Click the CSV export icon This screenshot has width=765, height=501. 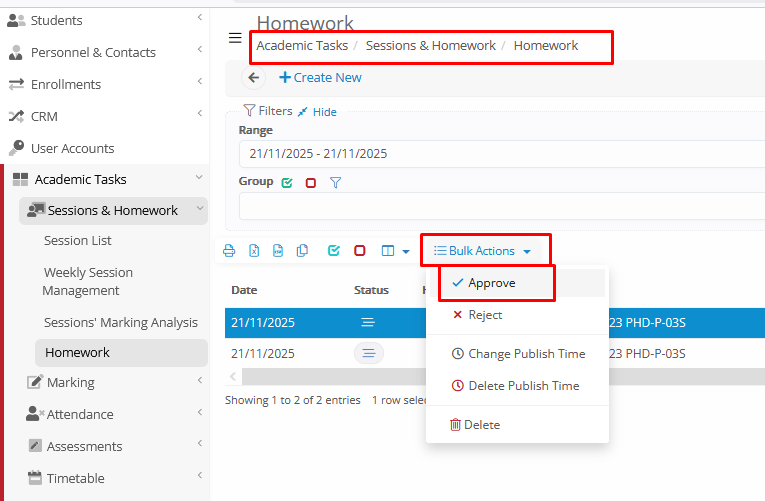(x=278, y=251)
